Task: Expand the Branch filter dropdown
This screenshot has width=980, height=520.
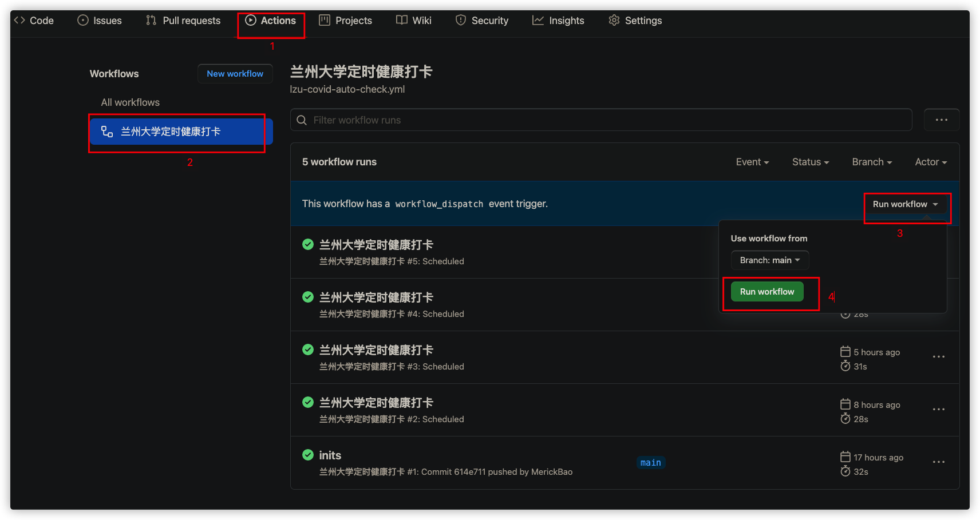Action: pyautogui.click(x=872, y=162)
